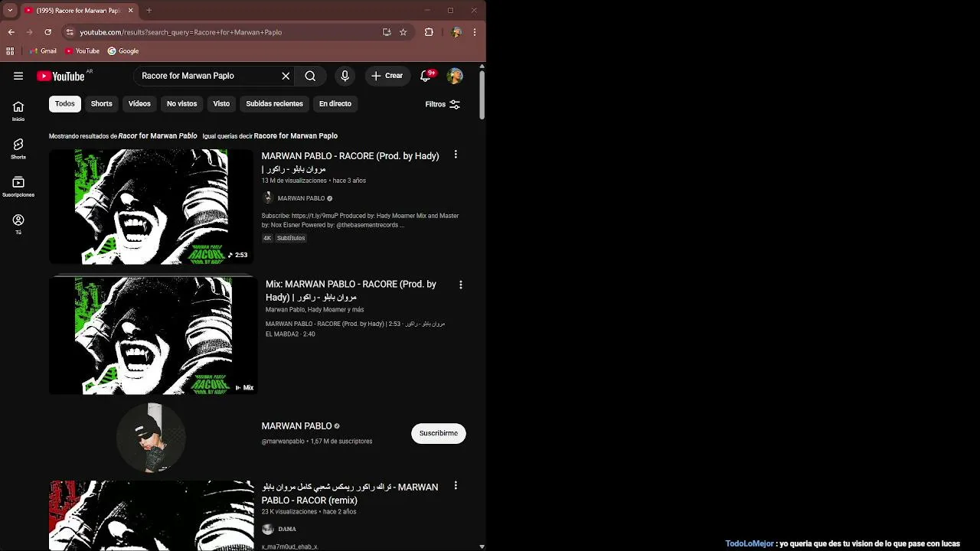Bookmark this page with the star icon
Screen dimensions: 980x551
coord(403,32)
